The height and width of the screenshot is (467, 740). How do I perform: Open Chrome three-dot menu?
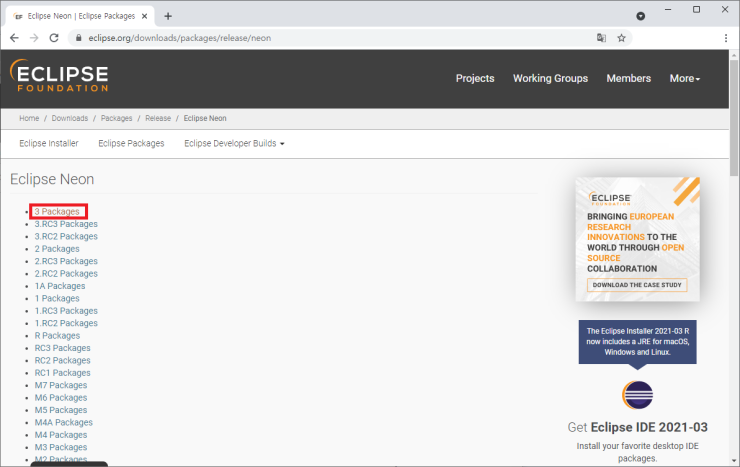(725, 38)
